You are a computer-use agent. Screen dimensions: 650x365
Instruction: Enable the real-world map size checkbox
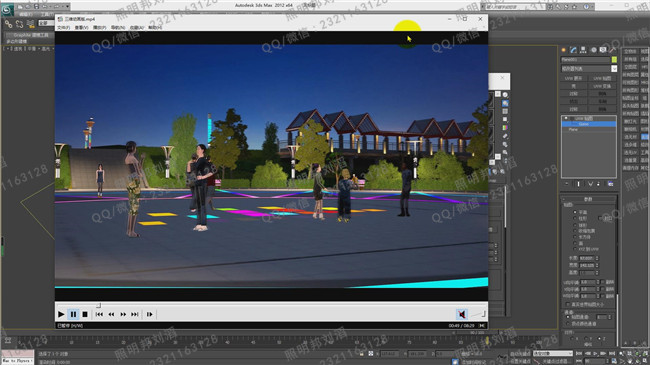568,304
